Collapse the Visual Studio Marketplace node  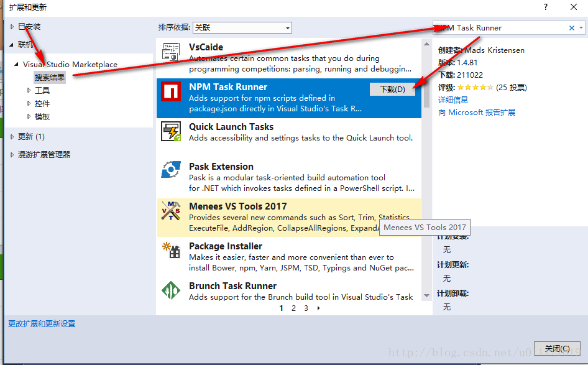click(x=17, y=64)
